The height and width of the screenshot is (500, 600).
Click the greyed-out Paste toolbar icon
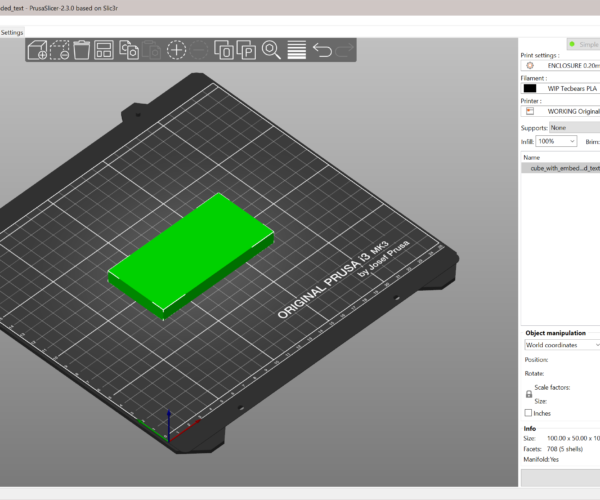[x=152, y=50]
